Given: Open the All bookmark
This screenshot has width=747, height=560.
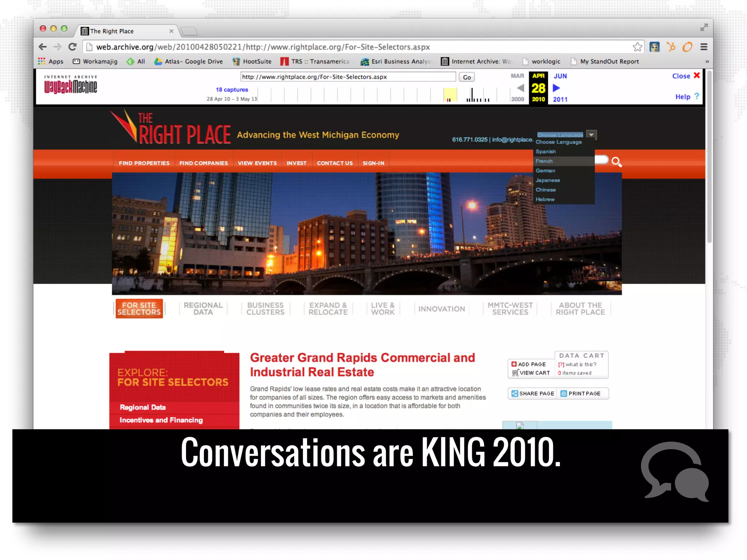Looking at the screenshot, I should click(136, 62).
